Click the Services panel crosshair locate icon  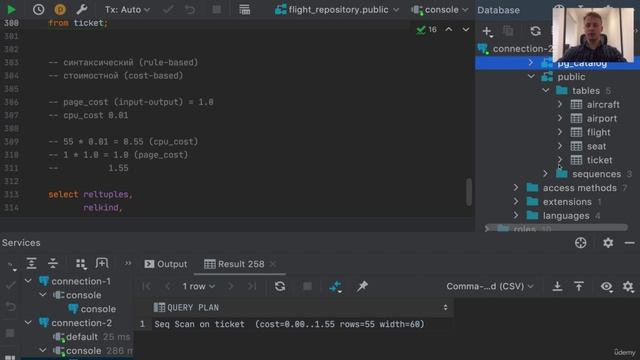coord(580,243)
